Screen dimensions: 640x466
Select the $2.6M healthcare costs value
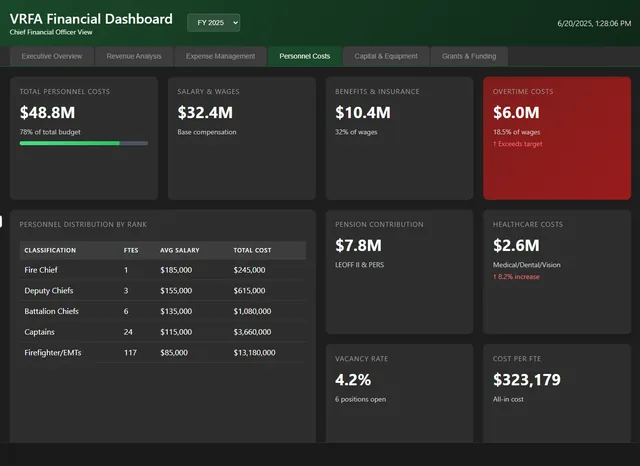516,246
